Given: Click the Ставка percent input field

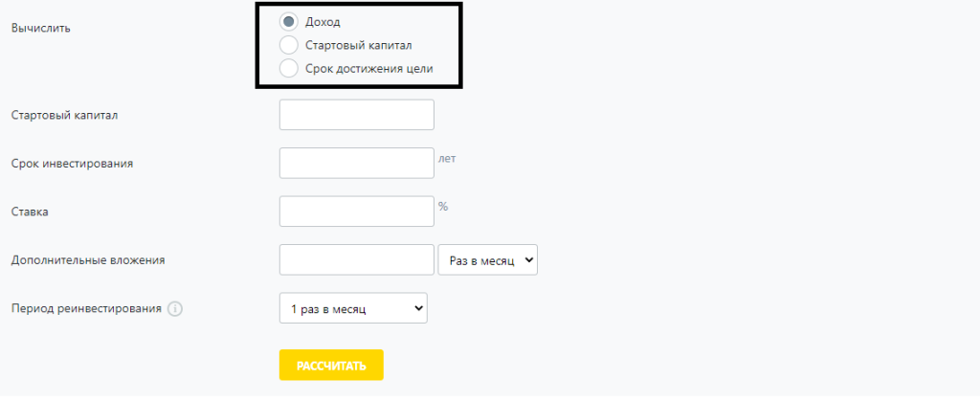Looking at the screenshot, I should point(357,211).
